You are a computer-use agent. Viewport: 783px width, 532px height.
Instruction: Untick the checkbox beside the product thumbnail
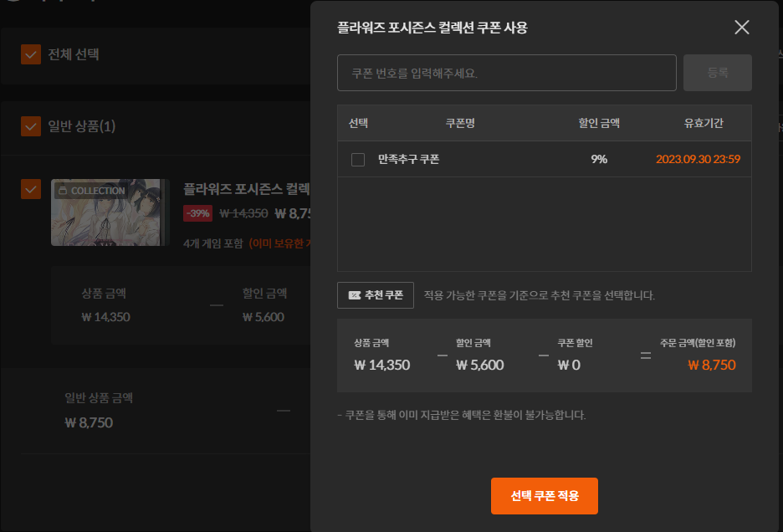(31, 189)
